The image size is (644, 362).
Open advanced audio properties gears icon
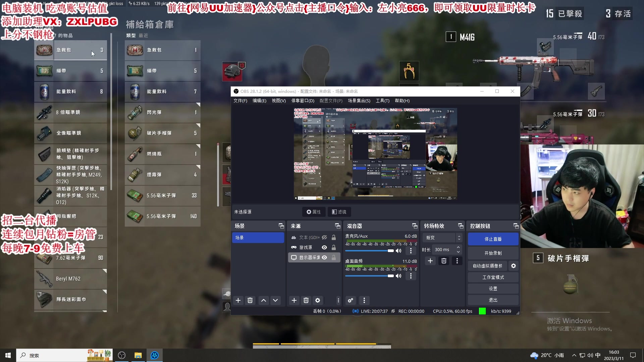(x=351, y=300)
